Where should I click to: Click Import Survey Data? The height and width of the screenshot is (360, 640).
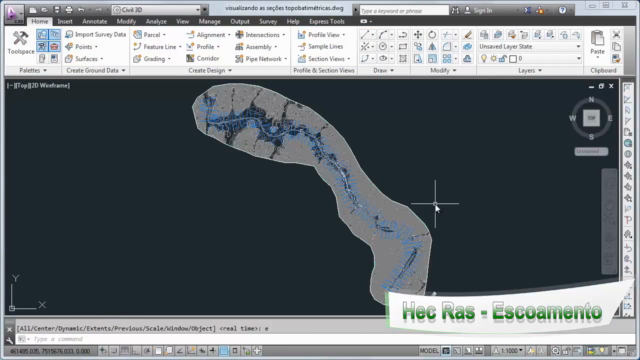(x=96, y=35)
